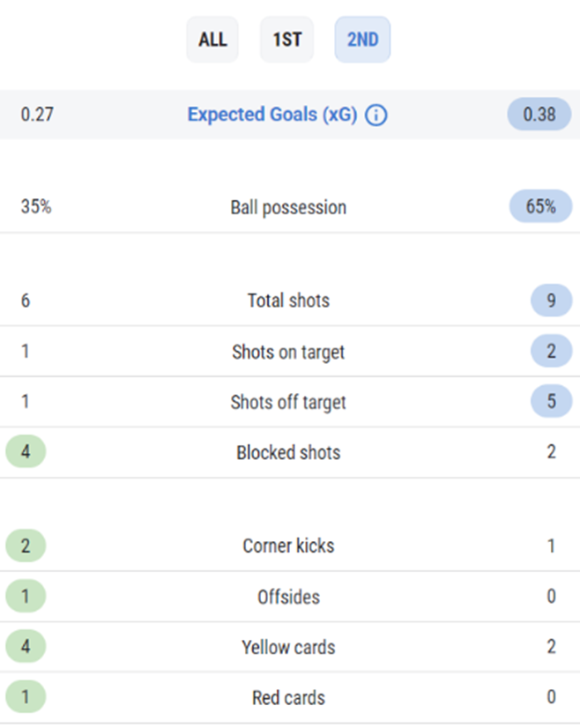The image size is (580, 728).
Task: Select the 0.27 xG value
Action: (x=37, y=115)
